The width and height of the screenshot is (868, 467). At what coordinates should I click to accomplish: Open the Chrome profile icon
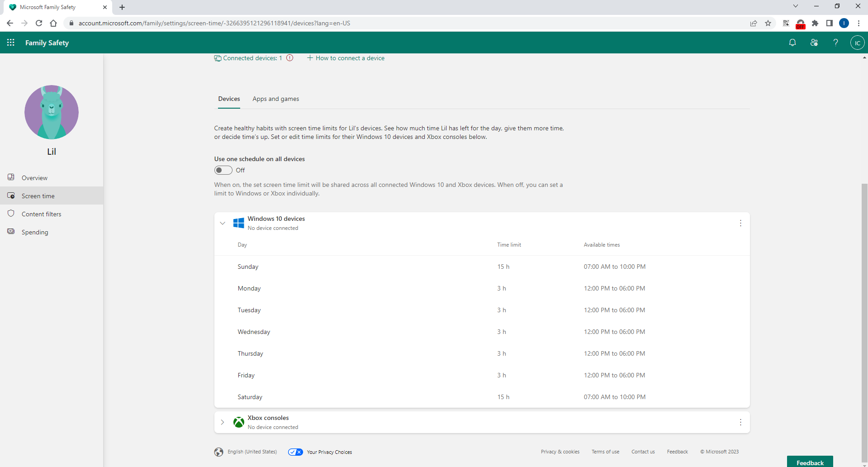(x=844, y=23)
